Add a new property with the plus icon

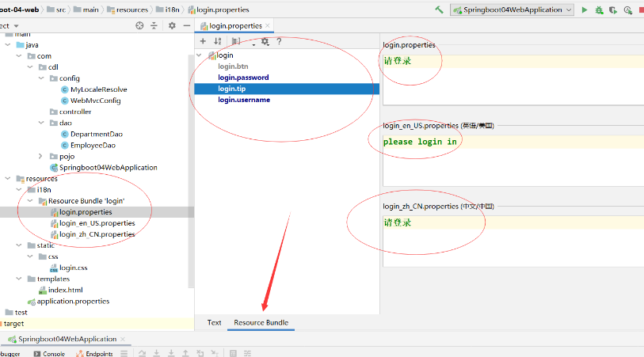[x=203, y=41]
